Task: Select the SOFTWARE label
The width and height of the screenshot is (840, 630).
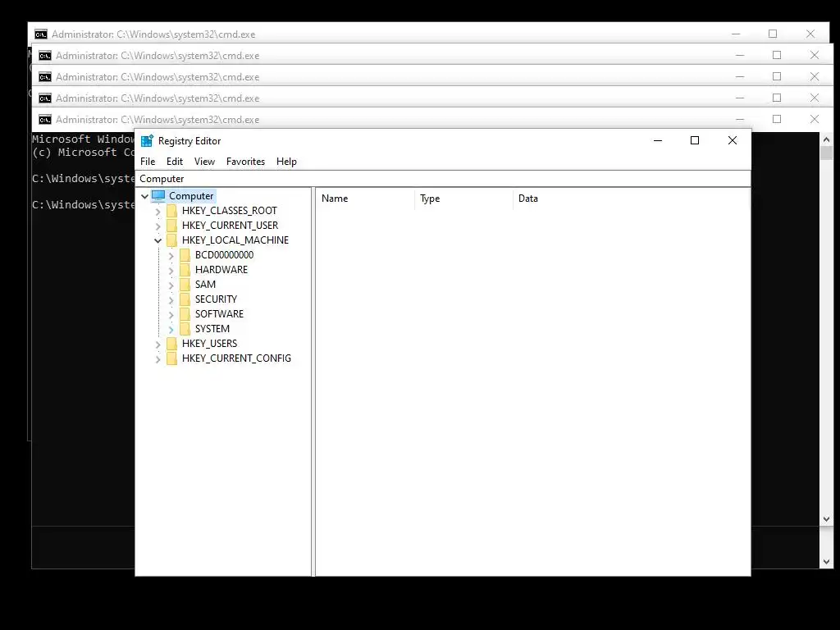Action: [x=219, y=314]
